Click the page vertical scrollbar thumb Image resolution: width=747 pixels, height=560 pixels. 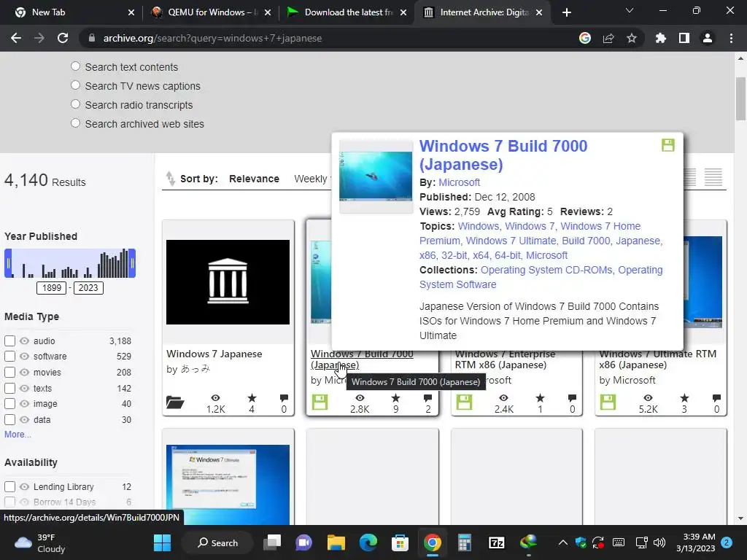740,98
